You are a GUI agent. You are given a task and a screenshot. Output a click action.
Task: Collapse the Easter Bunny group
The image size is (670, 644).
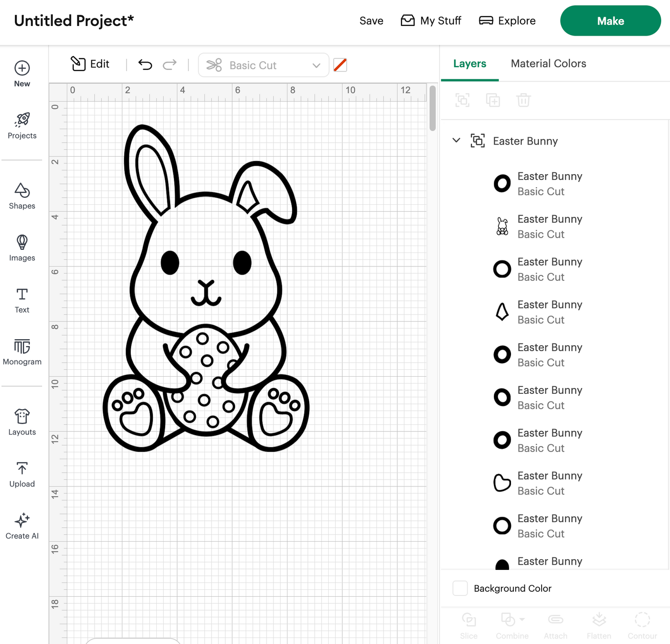456,140
